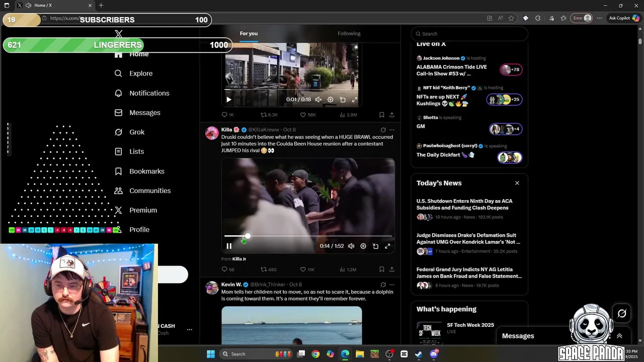Screen dimensions: 644x362
Task: Open Steam from the Windows taskbar
Action: [x=419, y=354]
